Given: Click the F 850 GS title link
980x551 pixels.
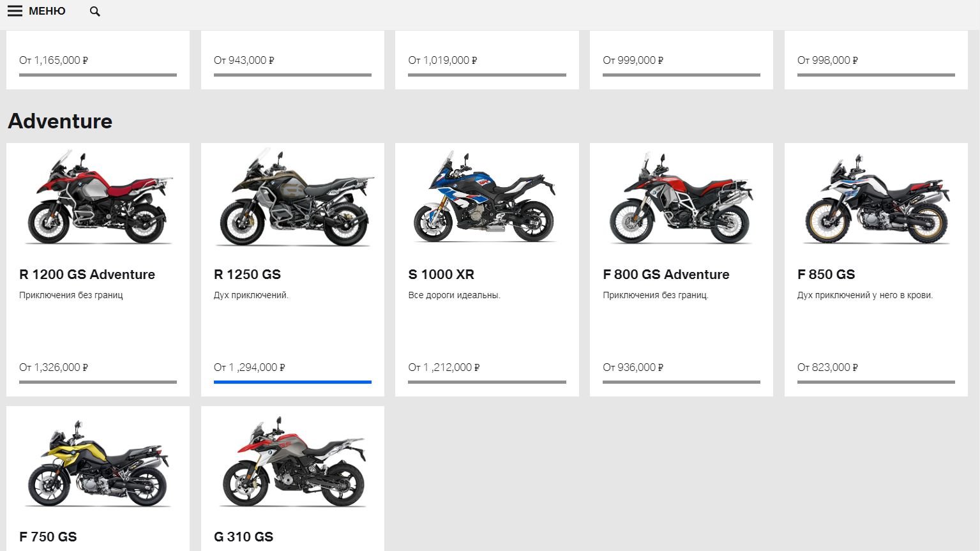Looking at the screenshot, I should pos(826,275).
